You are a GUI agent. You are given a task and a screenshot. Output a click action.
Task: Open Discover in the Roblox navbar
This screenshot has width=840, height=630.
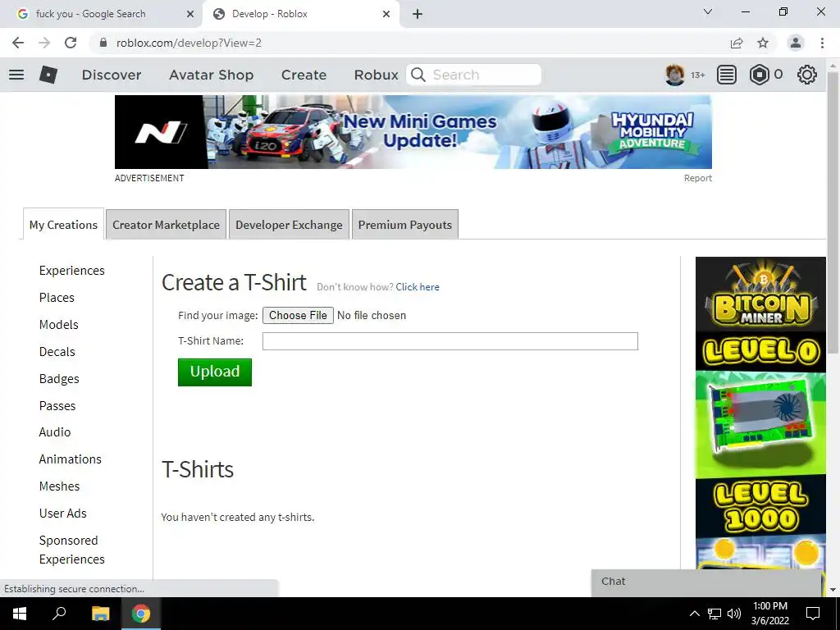[x=112, y=75]
